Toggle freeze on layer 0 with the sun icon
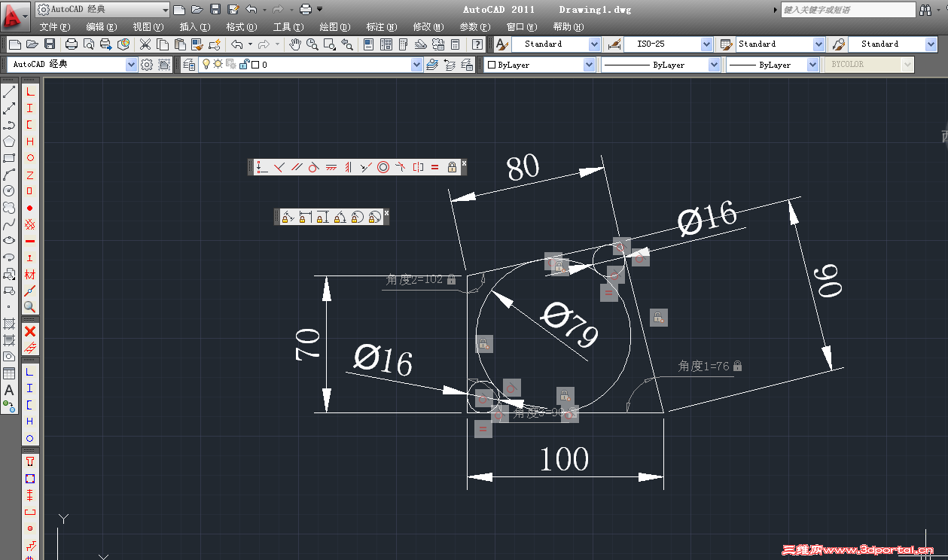Screen dimensions: 948x560 point(218,65)
